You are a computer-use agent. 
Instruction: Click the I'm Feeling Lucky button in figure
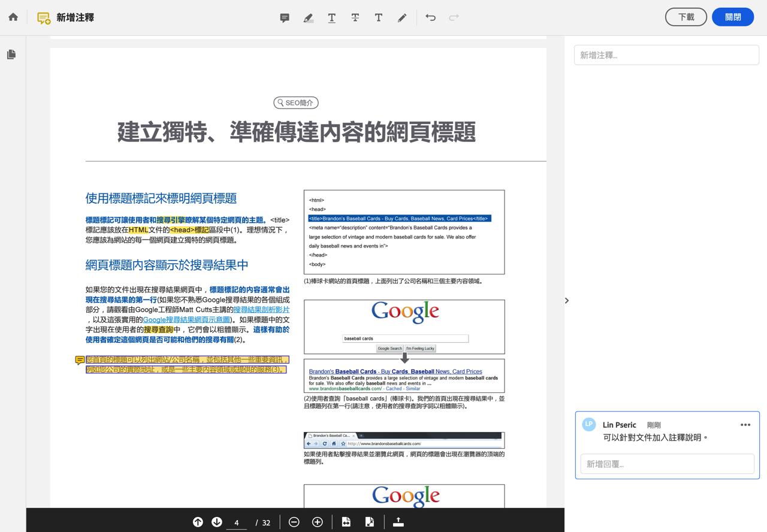[x=420, y=349]
